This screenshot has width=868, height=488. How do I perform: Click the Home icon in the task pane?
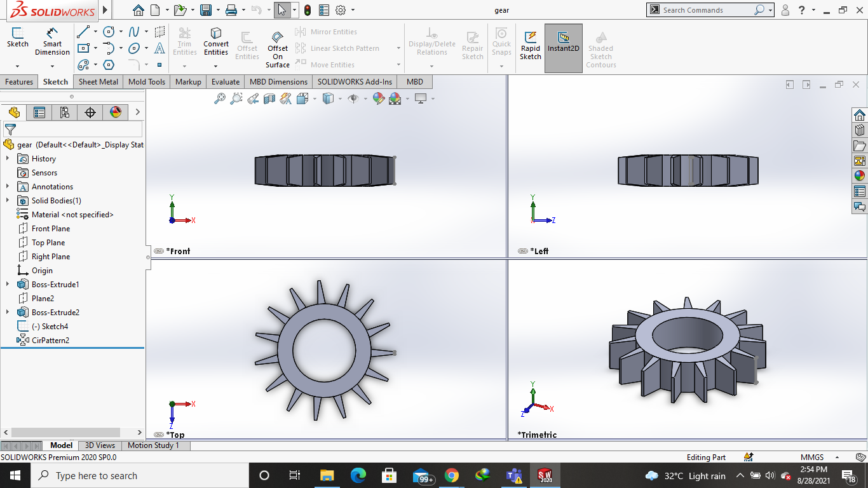tap(860, 115)
